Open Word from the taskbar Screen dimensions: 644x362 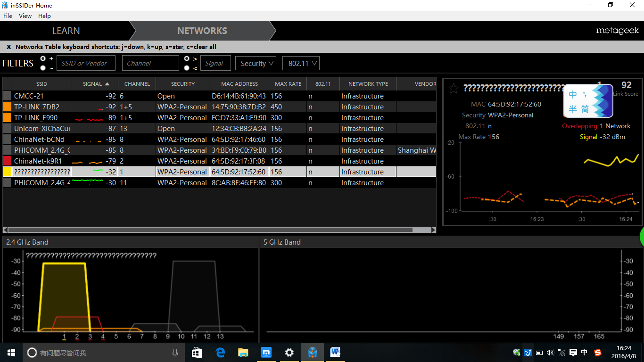335,353
